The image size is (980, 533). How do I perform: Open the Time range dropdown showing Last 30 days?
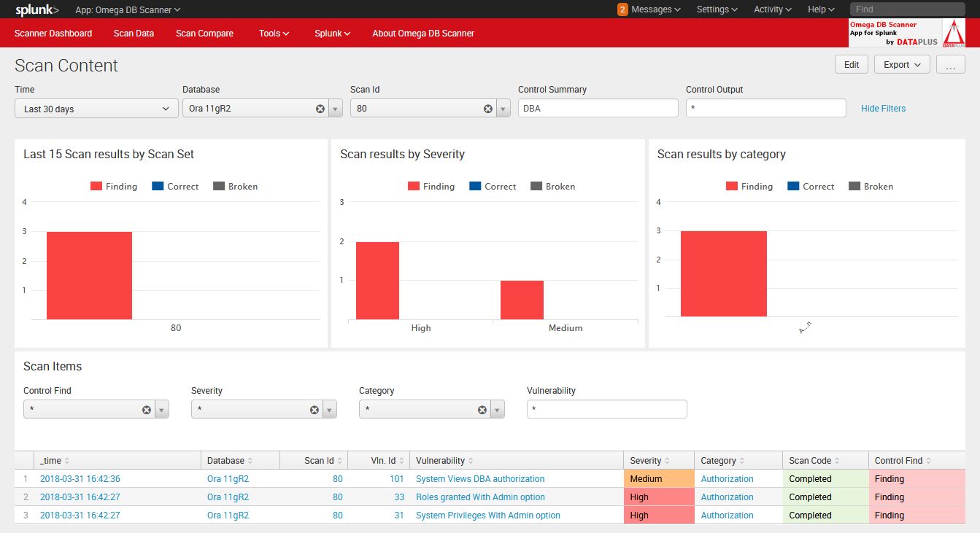point(96,109)
